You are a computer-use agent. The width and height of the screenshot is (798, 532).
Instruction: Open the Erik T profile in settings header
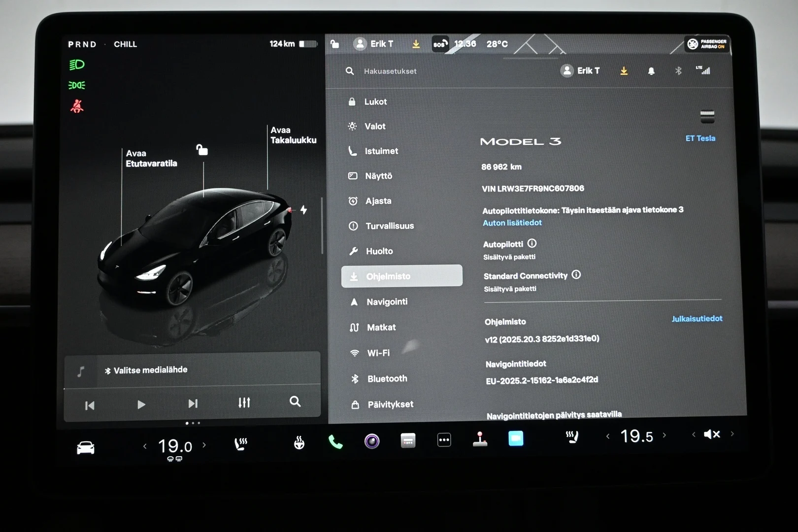(580, 70)
